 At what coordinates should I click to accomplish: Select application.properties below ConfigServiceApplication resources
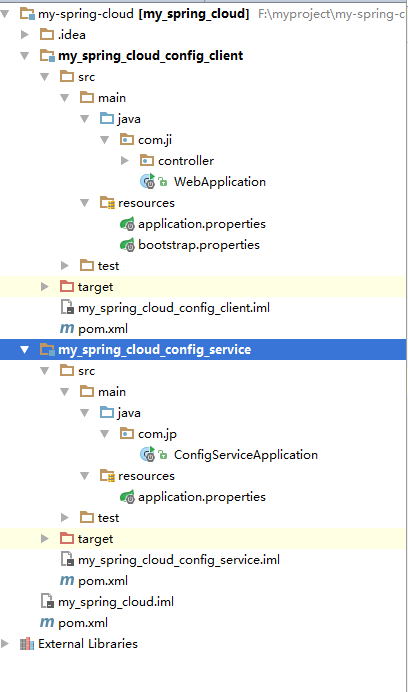click(x=202, y=497)
